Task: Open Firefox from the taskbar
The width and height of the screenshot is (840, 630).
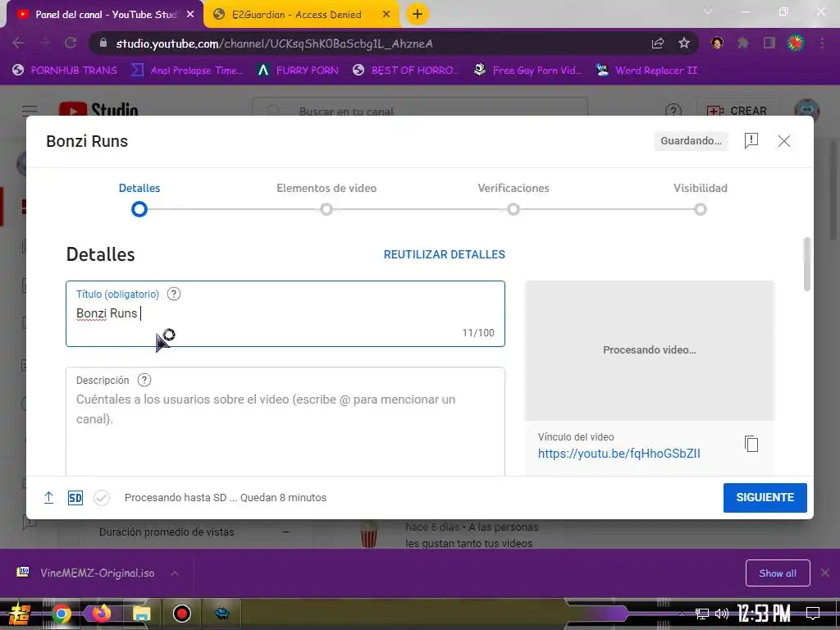Action: point(101,613)
